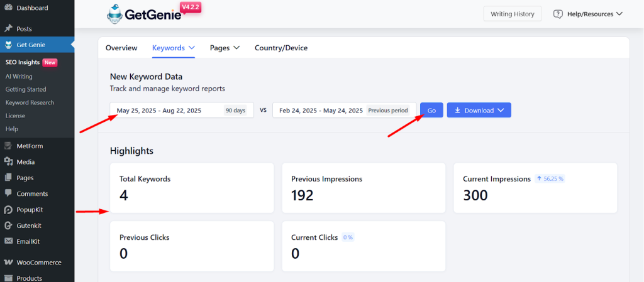Image resolution: width=644 pixels, height=282 pixels.
Task: Click the Get Genie robot icon in the sidebar
Action: click(x=8, y=45)
